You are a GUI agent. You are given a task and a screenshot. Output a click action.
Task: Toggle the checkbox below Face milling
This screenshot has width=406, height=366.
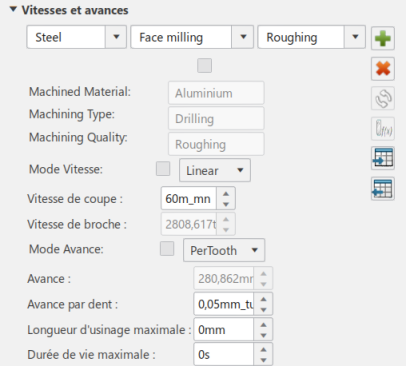pyautogui.click(x=204, y=65)
